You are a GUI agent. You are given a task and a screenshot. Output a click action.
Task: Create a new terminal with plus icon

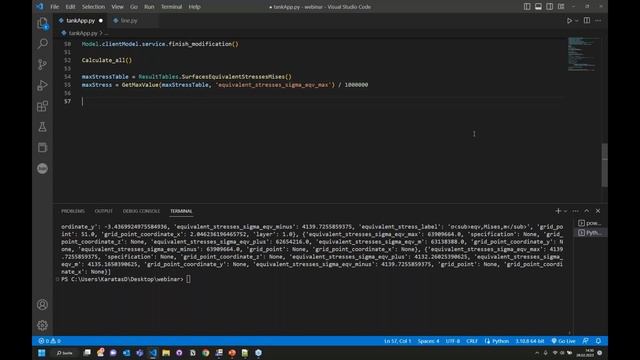558,211
